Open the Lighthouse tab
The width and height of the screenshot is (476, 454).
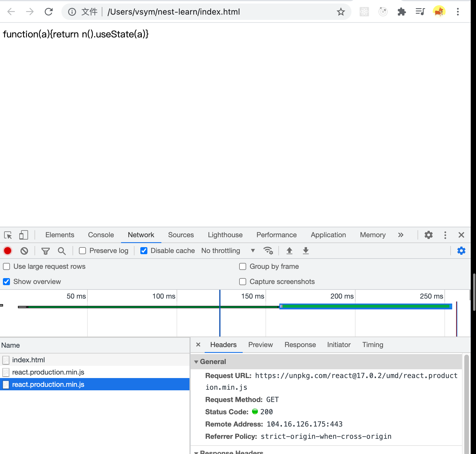(x=225, y=235)
